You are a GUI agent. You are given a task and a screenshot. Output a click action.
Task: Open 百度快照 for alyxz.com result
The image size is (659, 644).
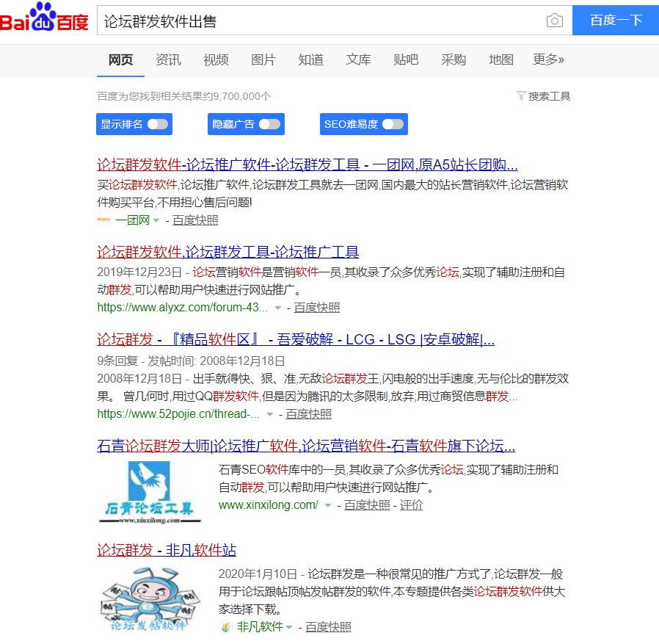(x=317, y=308)
